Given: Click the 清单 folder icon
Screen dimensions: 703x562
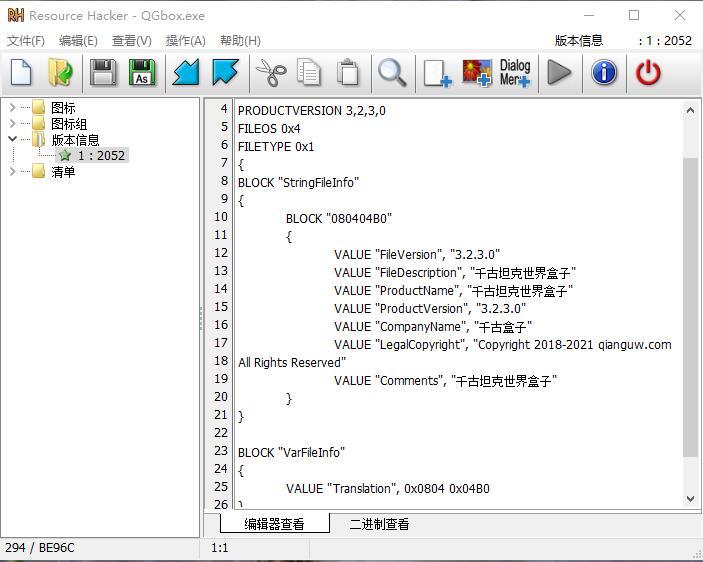Looking at the screenshot, I should pos(39,171).
